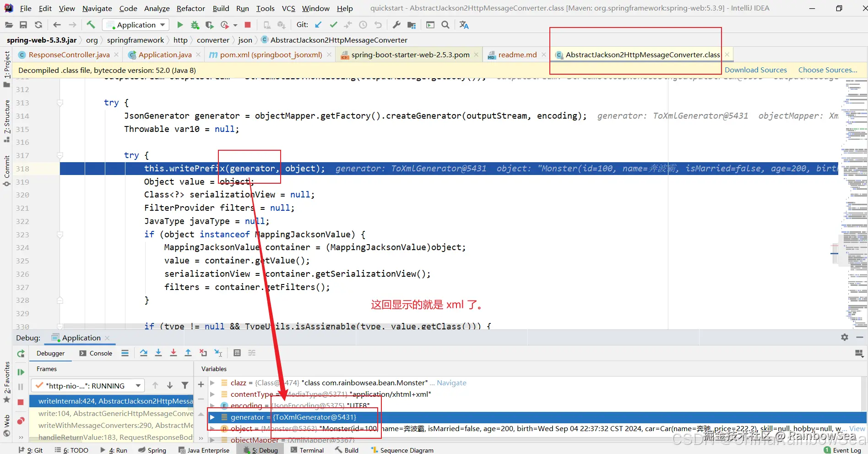The width and height of the screenshot is (868, 454).
Task: Force step into with red down arrow
Action: point(174,353)
